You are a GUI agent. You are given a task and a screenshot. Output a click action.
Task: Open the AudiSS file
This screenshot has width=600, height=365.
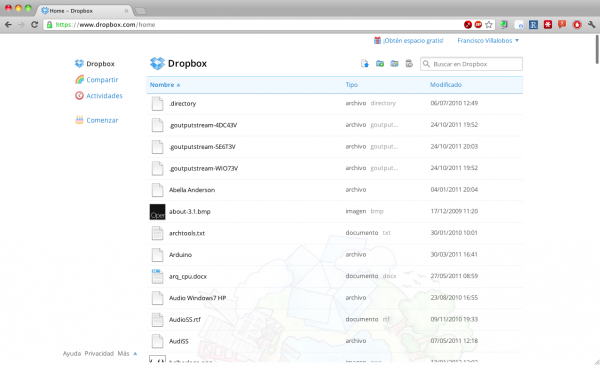[x=179, y=341]
